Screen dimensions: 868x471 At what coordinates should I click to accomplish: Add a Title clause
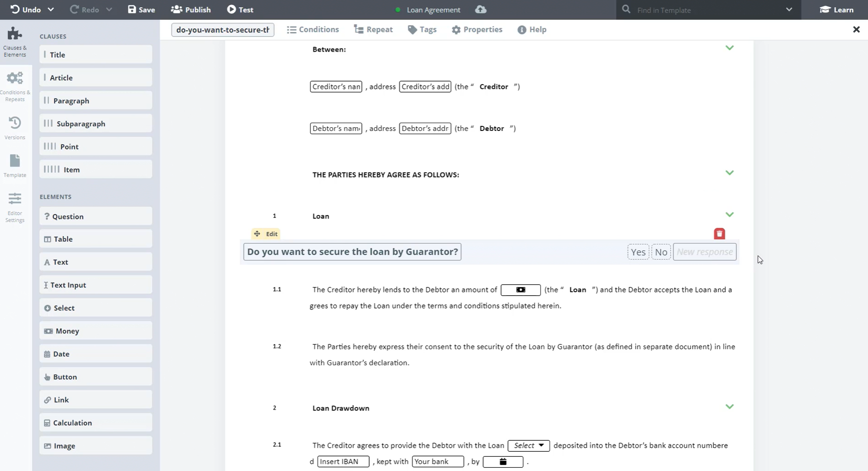click(x=96, y=54)
